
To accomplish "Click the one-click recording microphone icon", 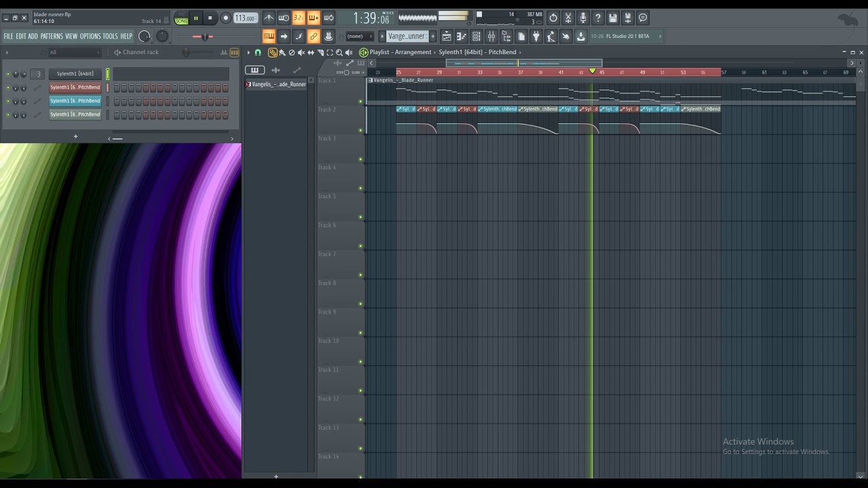I will (x=583, y=18).
